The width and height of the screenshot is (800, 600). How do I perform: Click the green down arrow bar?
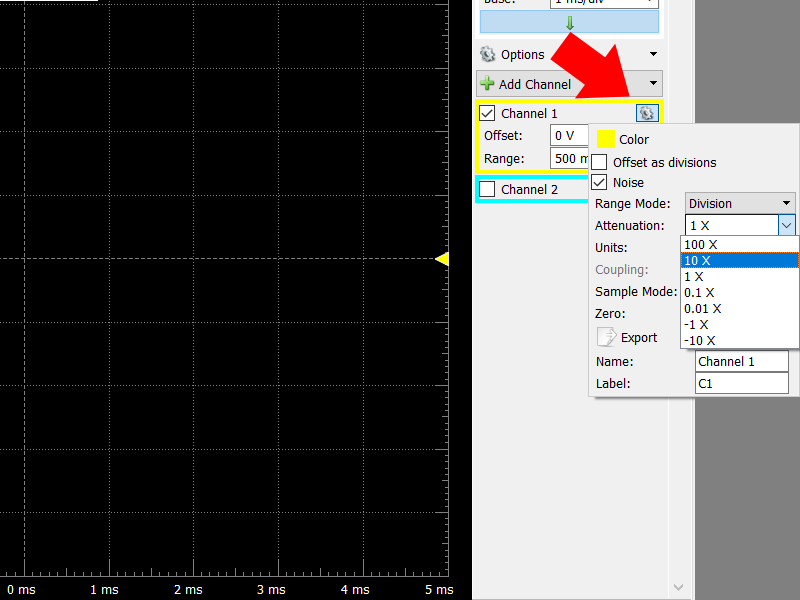pyautogui.click(x=569, y=22)
